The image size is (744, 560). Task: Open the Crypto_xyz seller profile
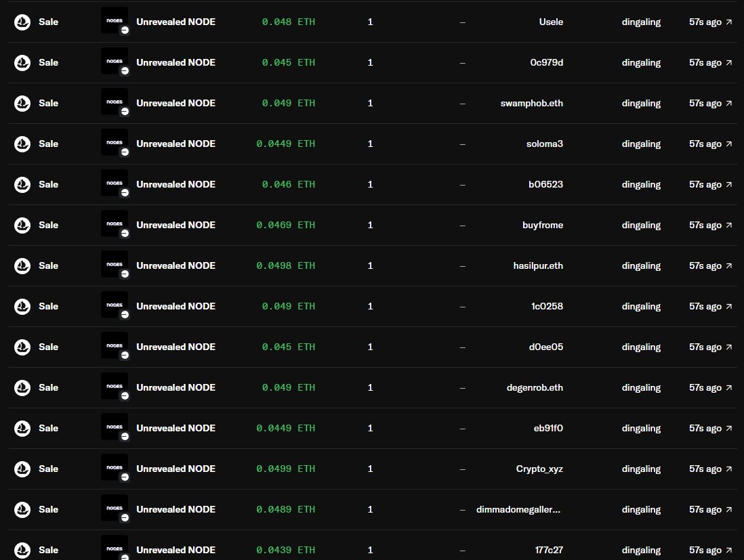(539, 469)
